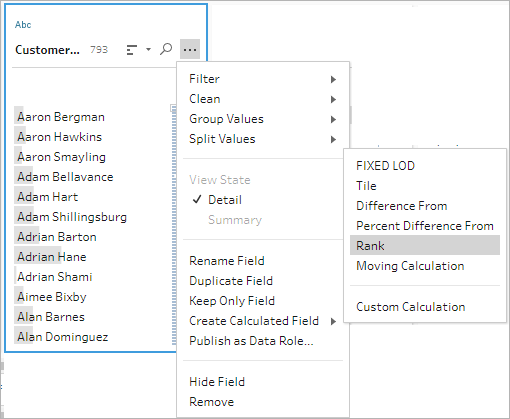
Task: Open sort dropdown arrow next to sort icon
Action: (x=148, y=50)
